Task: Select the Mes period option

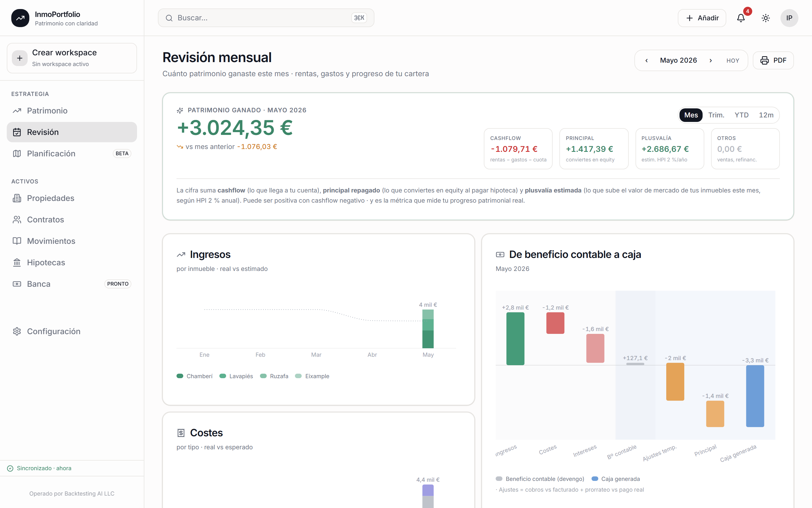Action: 691,115
